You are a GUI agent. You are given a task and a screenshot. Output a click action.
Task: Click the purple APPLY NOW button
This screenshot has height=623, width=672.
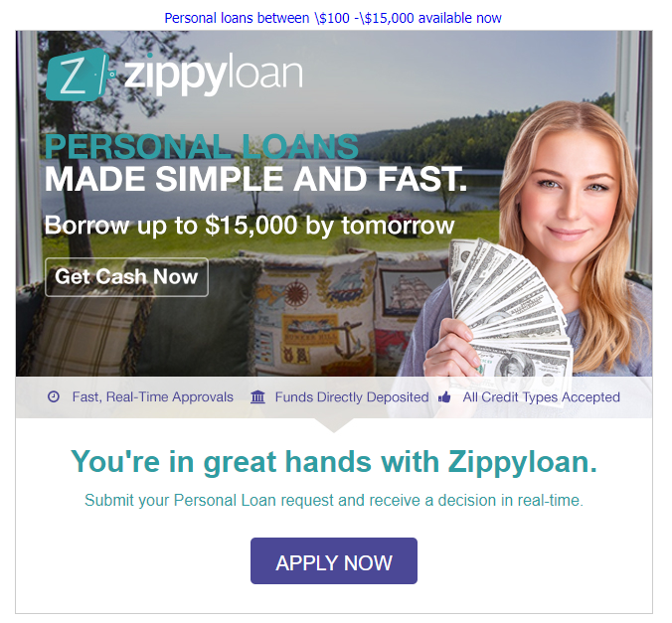334,560
